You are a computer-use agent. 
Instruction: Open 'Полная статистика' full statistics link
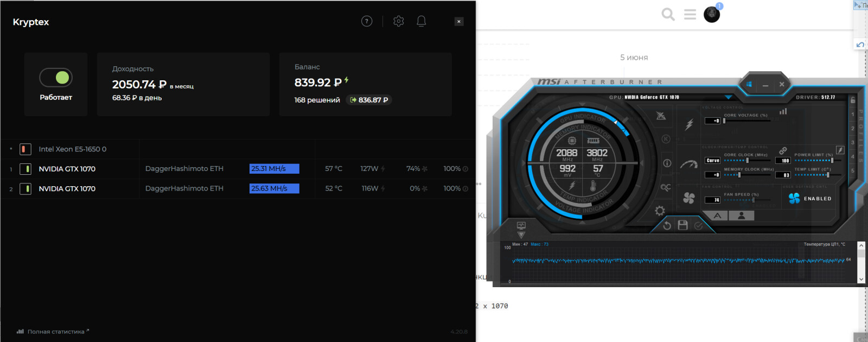(53, 331)
